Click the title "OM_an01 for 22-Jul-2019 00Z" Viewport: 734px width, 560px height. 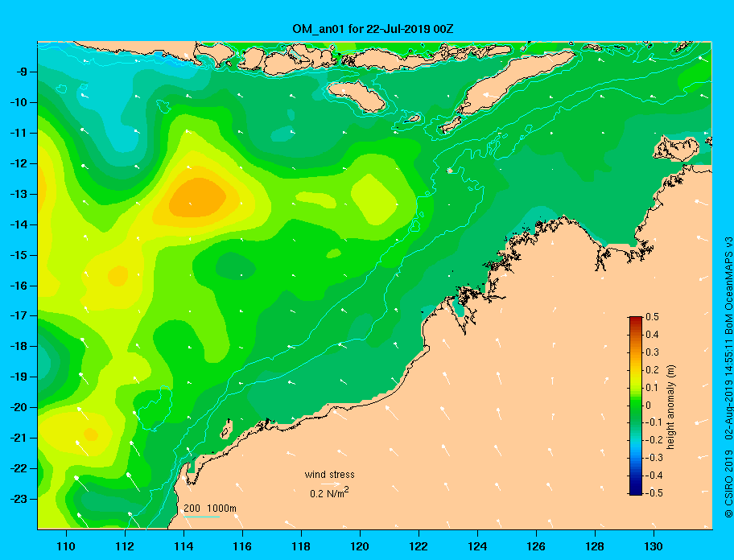(373, 29)
